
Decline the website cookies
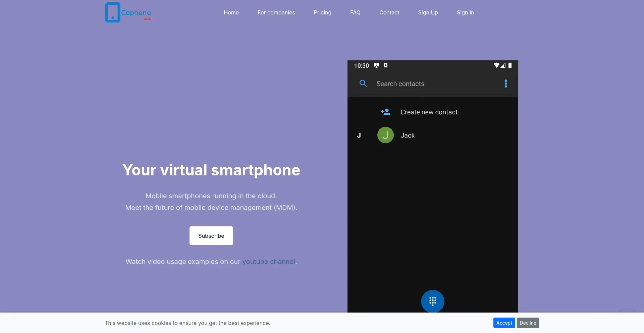(528, 323)
